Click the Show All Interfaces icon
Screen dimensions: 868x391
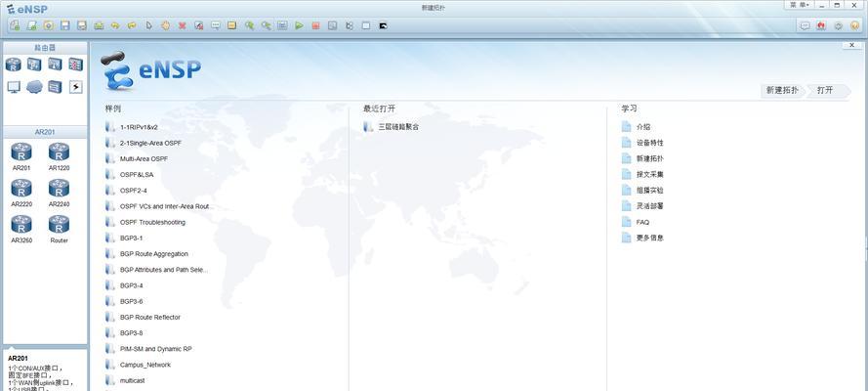349,25
